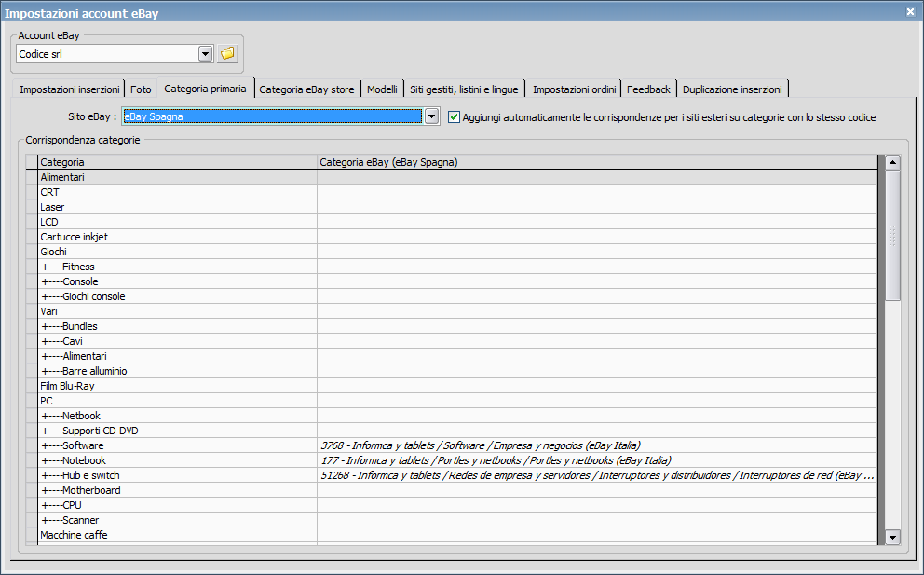Image resolution: width=924 pixels, height=575 pixels.
Task: Open the Feedback tab
Action: click(x=648, y=89)
